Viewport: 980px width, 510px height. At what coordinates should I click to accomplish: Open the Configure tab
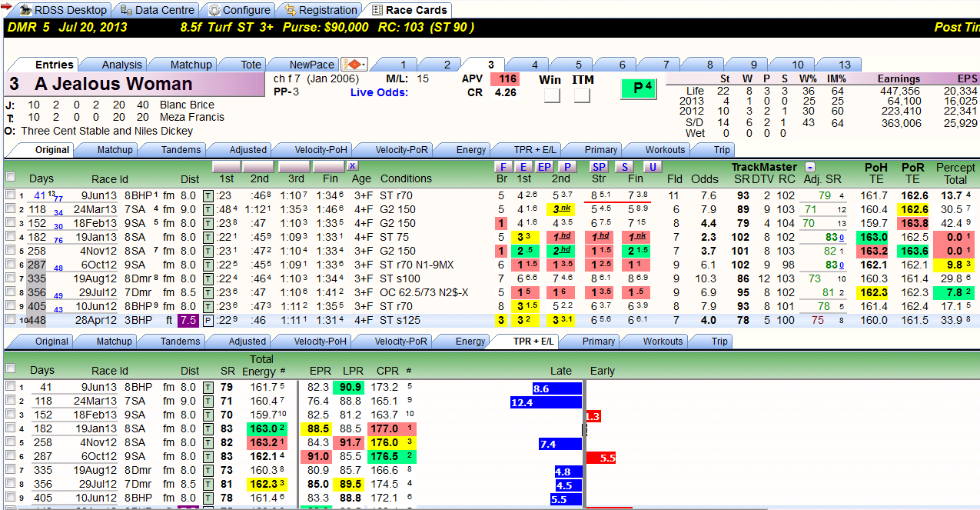pyautogui.click(x=240, y=10)
